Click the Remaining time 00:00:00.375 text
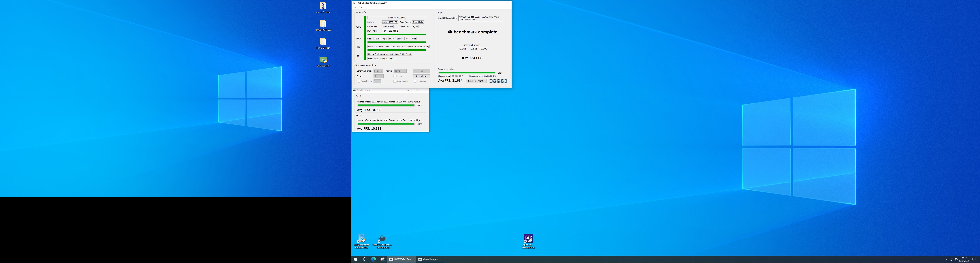Image resolution: width=980 pixels, height=263 pixels. point(482,76)
